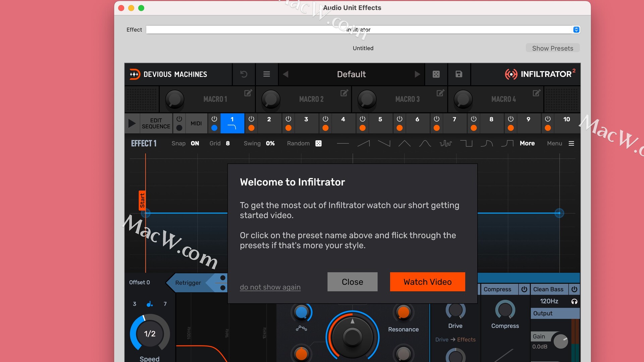This screenshot has height=362, width=644.
Task: Click the MIDI button
Action: [x=196, y=123]
